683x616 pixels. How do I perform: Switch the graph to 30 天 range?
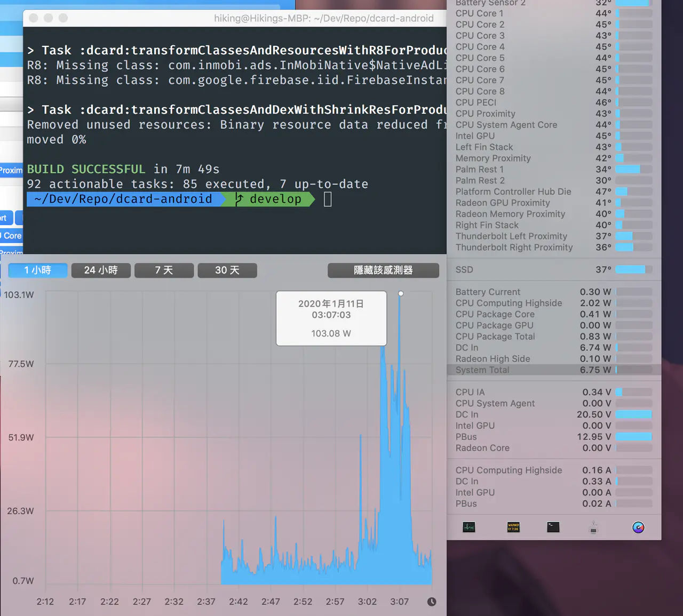[x=227, y=270]
